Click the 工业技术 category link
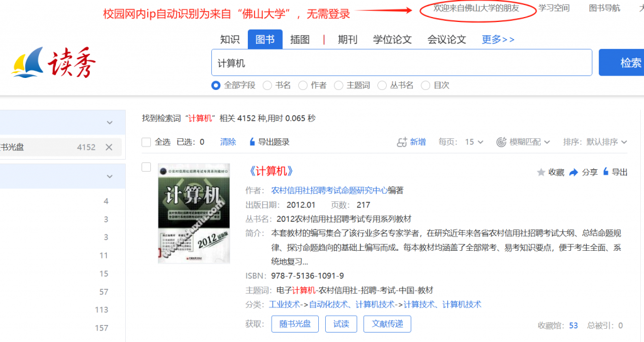Viewport: 644px width, 342px height. click(x=284, y=305)
